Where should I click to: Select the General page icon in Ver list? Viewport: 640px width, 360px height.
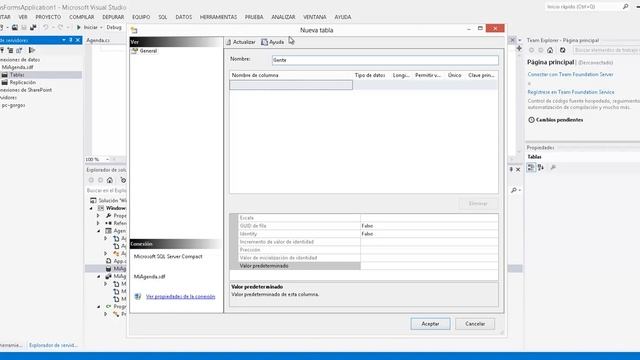pos(134,51)
